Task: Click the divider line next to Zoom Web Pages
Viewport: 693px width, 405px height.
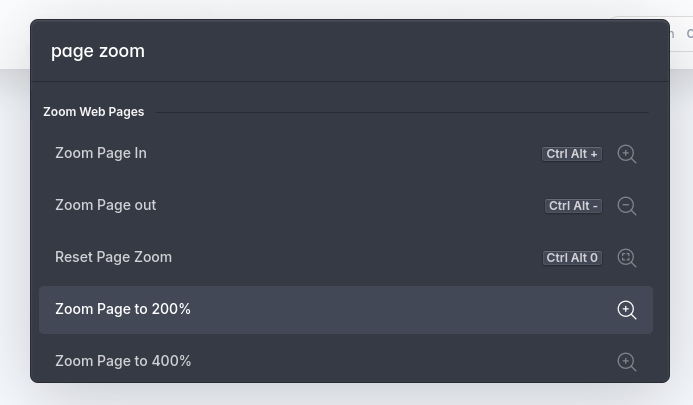Action: pyautogui.click(x=402, y=112)
